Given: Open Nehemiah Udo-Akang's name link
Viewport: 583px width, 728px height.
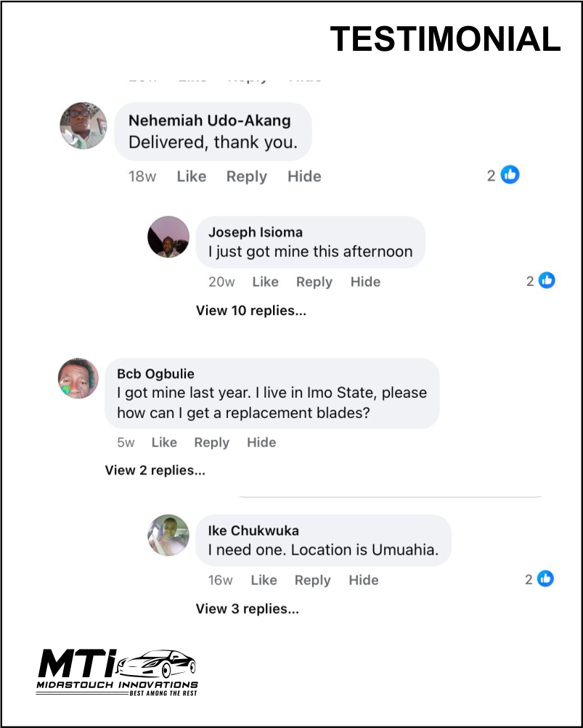Looking at the screenshot, I should pos(209,120).
